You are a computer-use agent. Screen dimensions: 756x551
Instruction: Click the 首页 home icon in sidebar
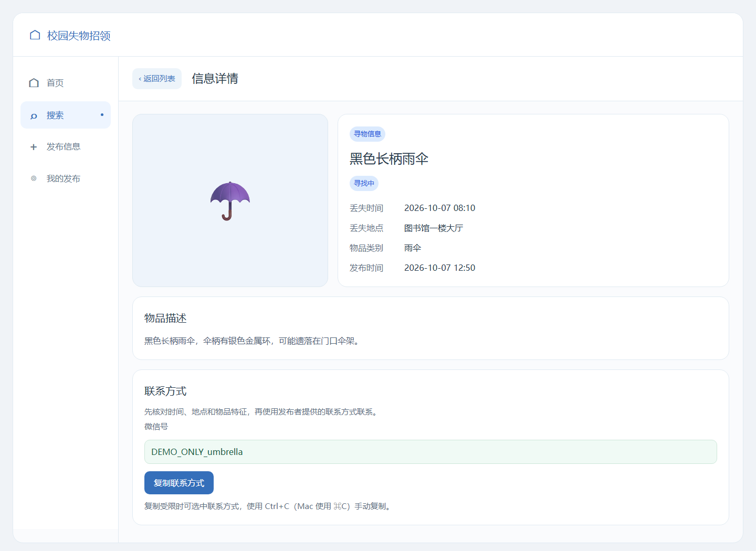34,83
